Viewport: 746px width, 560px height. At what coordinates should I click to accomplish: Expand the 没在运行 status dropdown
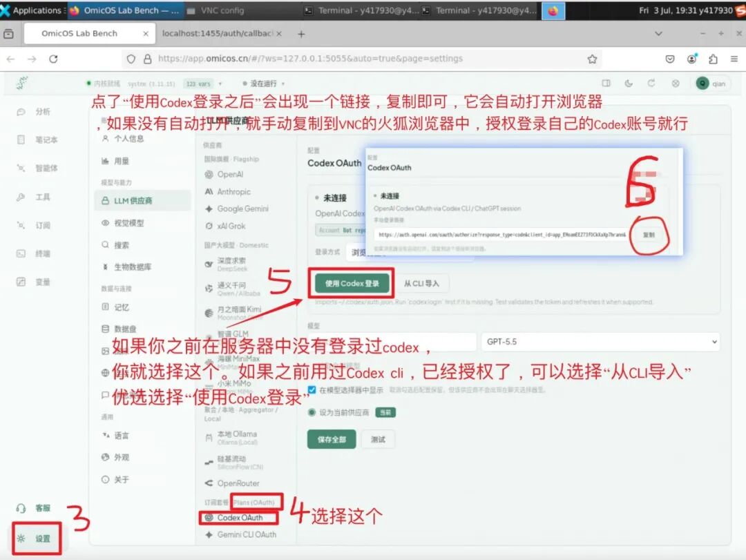[x=264, y=84]
